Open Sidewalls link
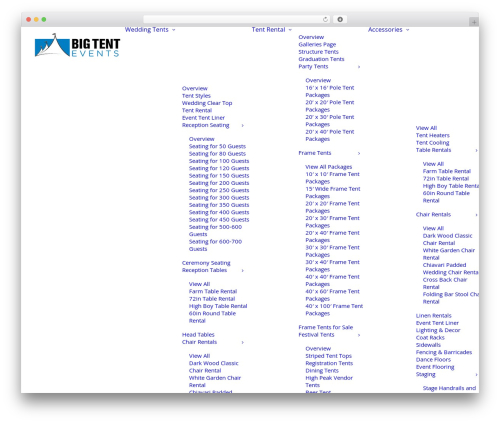 428,345
